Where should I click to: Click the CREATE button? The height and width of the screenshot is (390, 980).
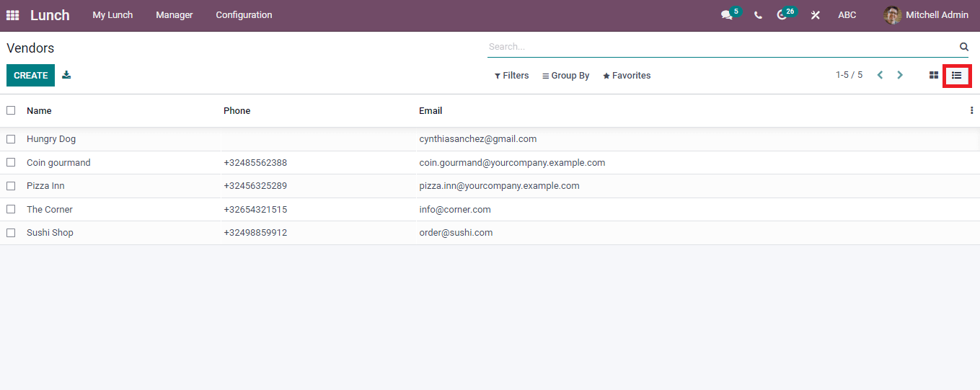(30, 76)
